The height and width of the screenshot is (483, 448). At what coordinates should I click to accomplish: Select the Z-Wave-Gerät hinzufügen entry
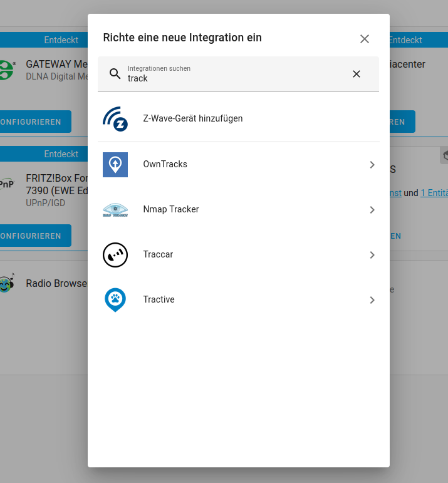click(193, 118)
